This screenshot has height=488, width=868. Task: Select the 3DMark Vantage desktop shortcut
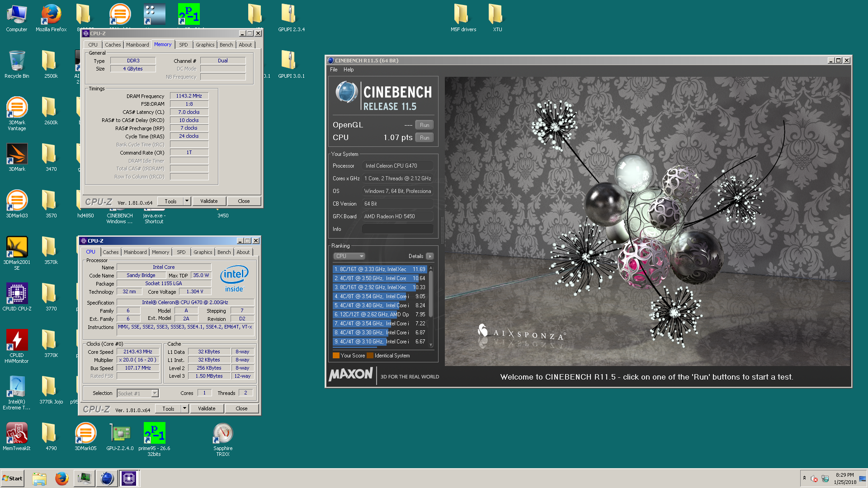[x=17, y=114]
